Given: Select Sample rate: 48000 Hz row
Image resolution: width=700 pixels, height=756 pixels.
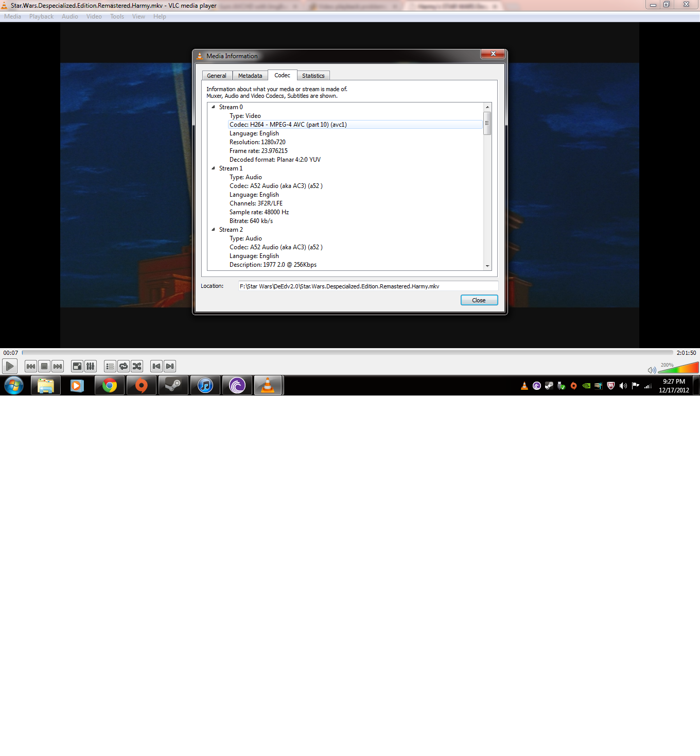Looking at the screenshot, I should pos(259,212).
